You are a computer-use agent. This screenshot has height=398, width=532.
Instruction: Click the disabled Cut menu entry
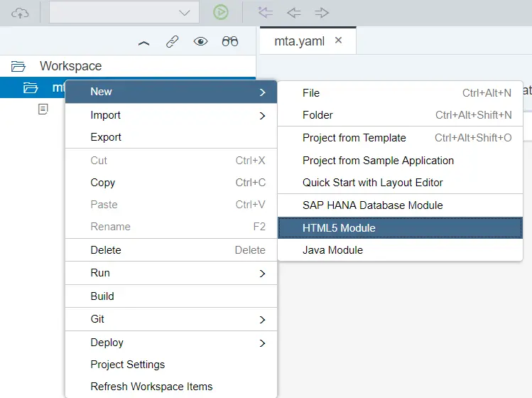point(171,161)
